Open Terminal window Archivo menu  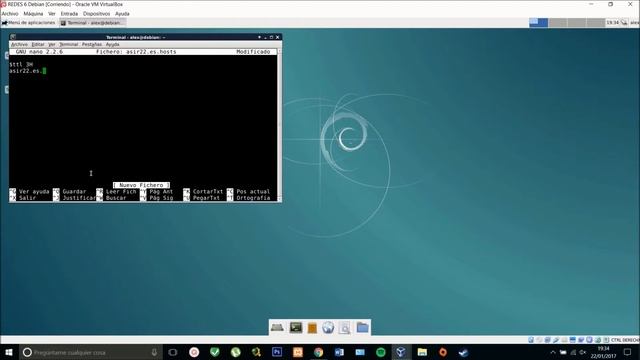19,44
